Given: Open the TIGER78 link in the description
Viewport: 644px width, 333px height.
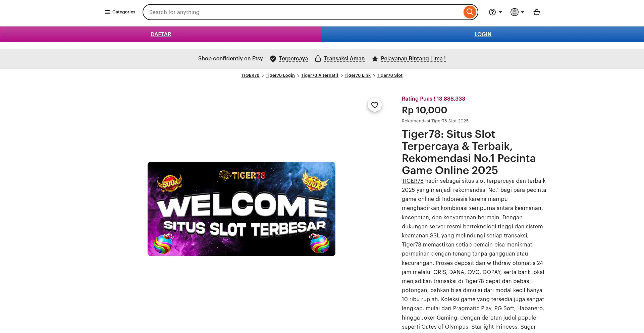Looking at the screenshot, I should (x=413, y=181).
